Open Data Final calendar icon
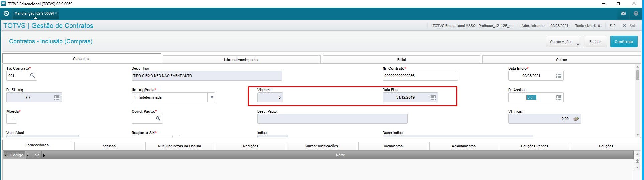The width and height of the screenshot is (644, 180). click(x=433, y=98)
